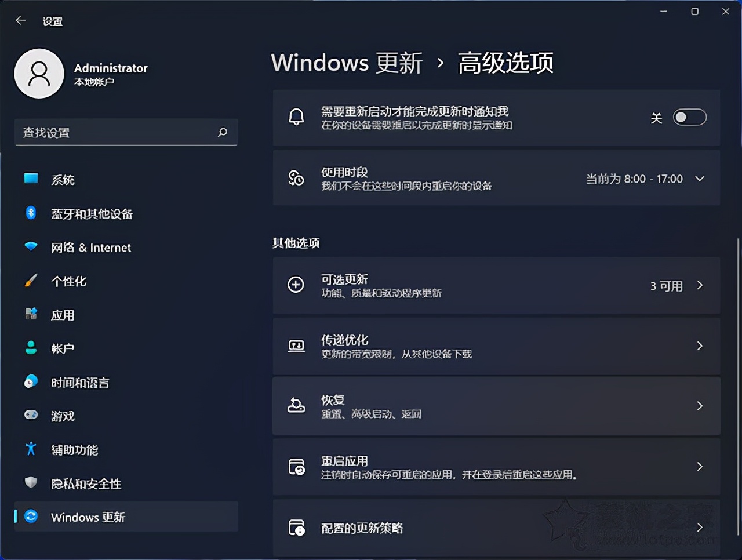The width and height of the screenshot is (742, 560).
Task: Click the Administrator account name
Action: (x=111, y=68)
